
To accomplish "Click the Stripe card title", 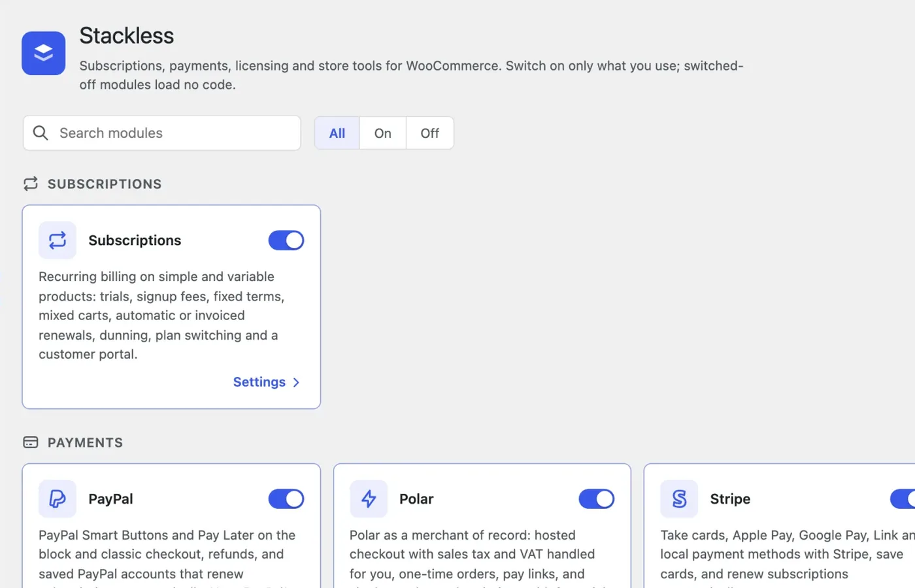I will pyautogui.click(x=730, y=498).
